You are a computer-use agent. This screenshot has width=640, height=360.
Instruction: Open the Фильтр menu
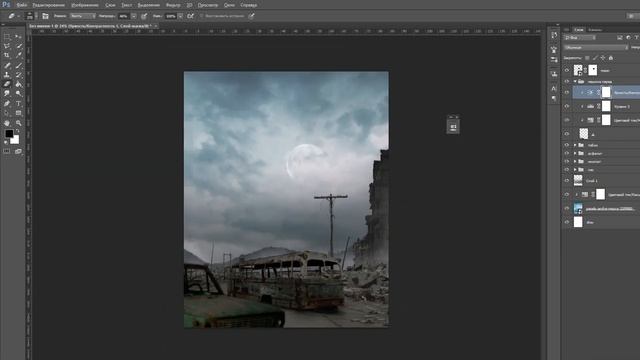pyautogui.click(x=173, y=5)
